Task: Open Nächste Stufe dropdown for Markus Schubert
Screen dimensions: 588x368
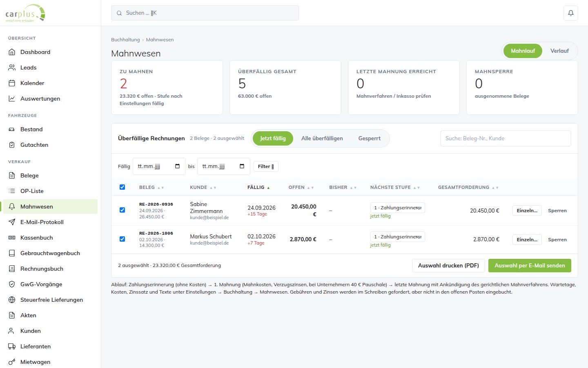Action: (397, 237)
